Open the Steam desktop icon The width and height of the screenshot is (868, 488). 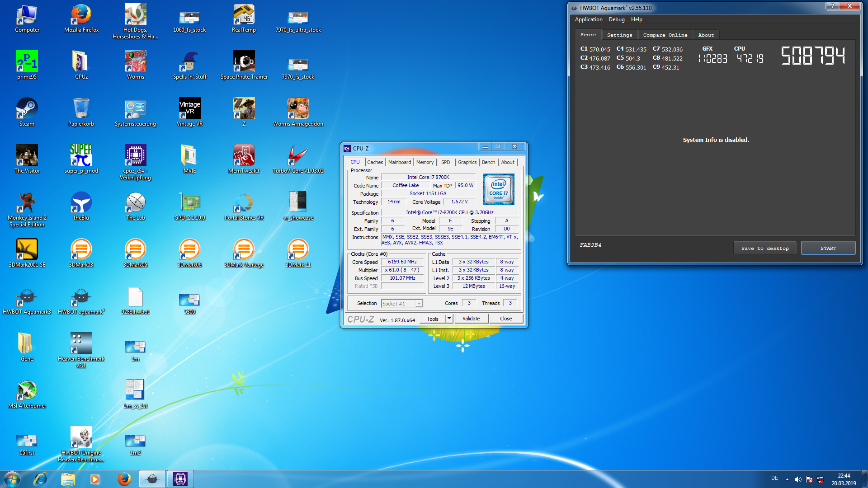pos(27,112)
